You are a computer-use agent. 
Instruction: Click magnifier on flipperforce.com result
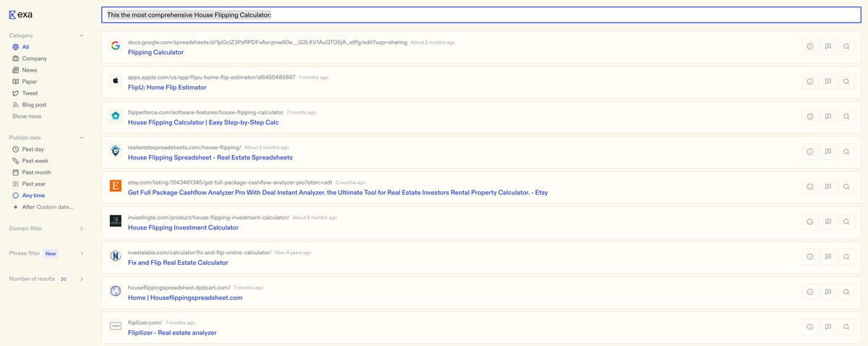pos(846,117)
